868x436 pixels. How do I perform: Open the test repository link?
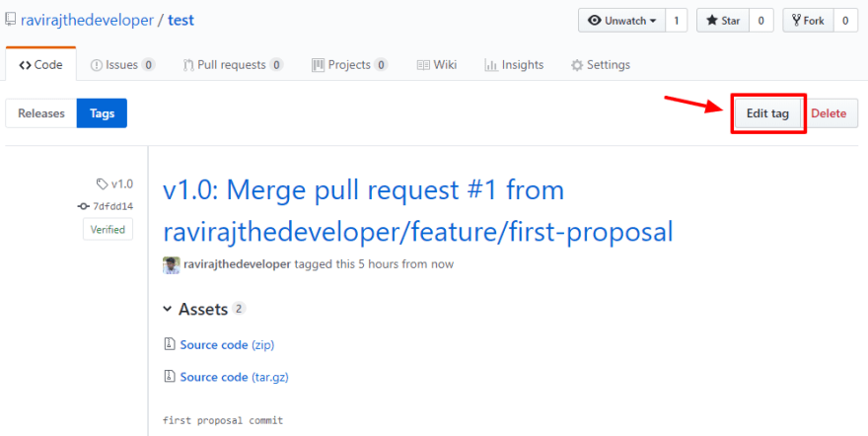pyautogui.click(x=181, y=21)
